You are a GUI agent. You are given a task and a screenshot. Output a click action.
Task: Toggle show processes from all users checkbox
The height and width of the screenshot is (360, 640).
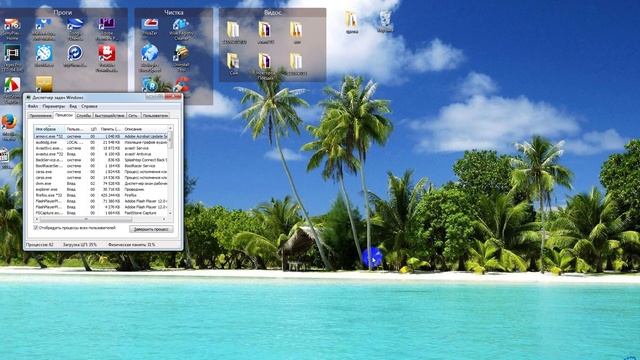[x=36, y=228]
